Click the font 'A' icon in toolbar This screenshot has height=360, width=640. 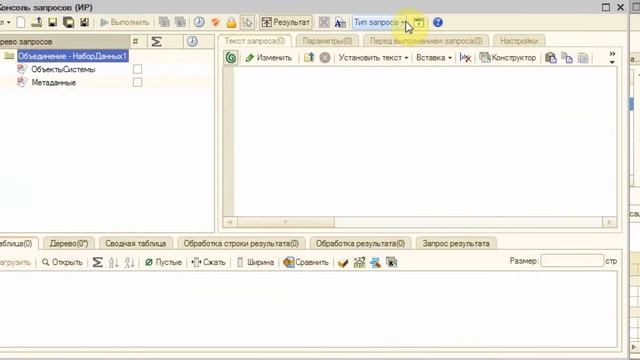[340, 22]
